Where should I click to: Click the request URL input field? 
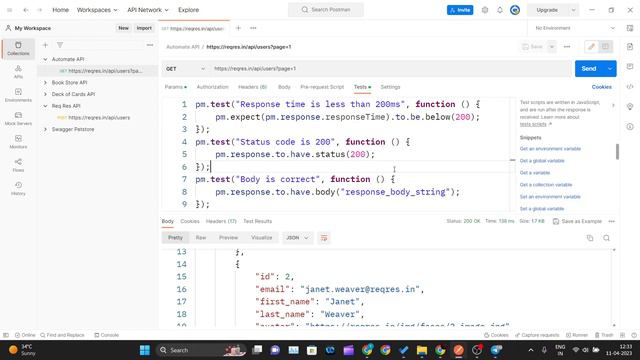391,69
